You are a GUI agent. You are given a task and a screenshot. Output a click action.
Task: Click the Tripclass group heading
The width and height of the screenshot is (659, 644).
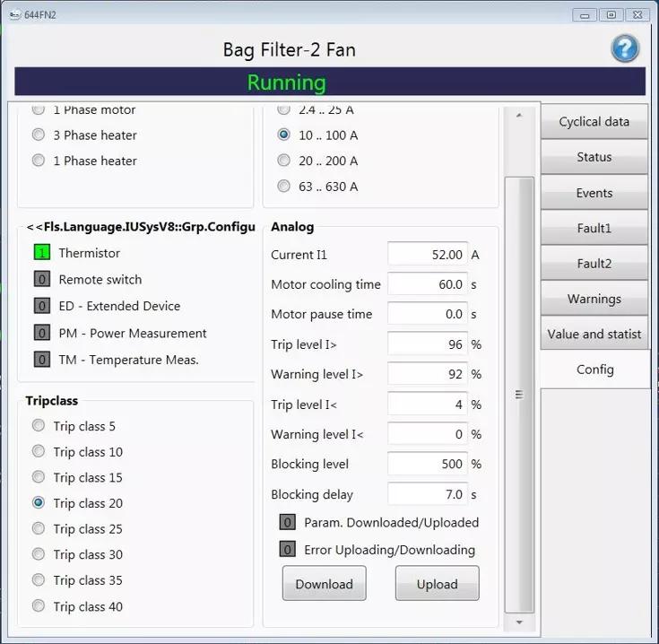coord(52,401)
